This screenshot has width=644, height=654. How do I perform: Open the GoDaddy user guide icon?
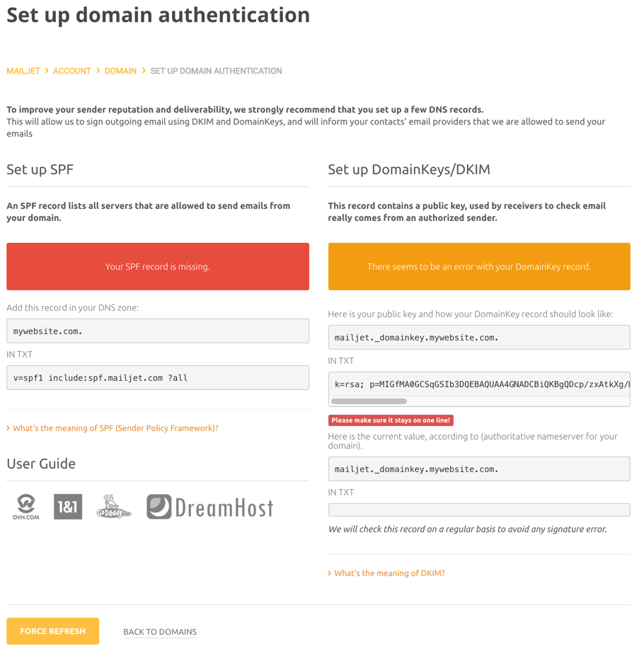[x=113, y=506]
